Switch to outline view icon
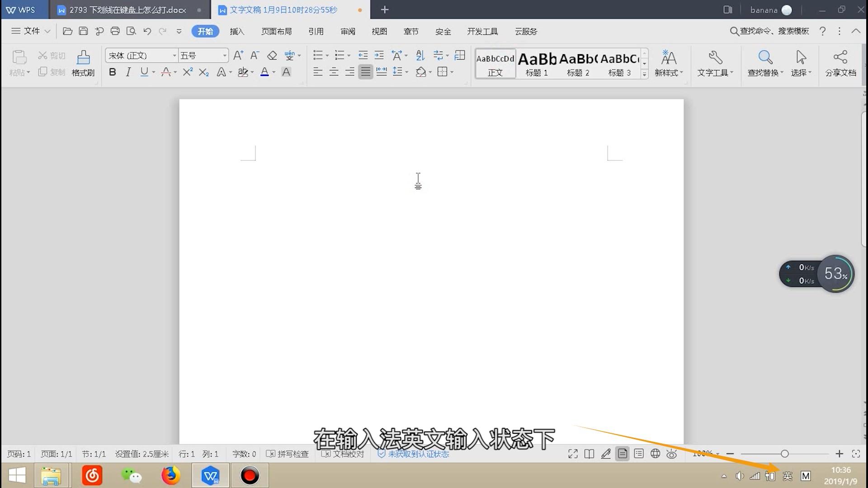 [639, 454]
